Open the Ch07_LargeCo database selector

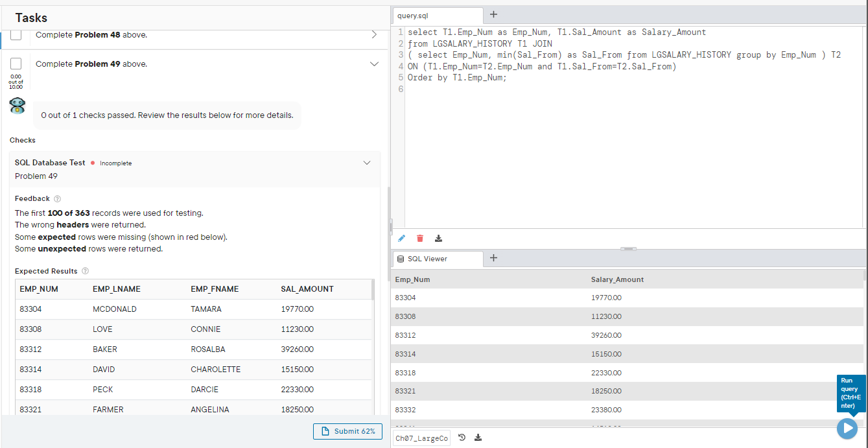(x=422, y=438)
